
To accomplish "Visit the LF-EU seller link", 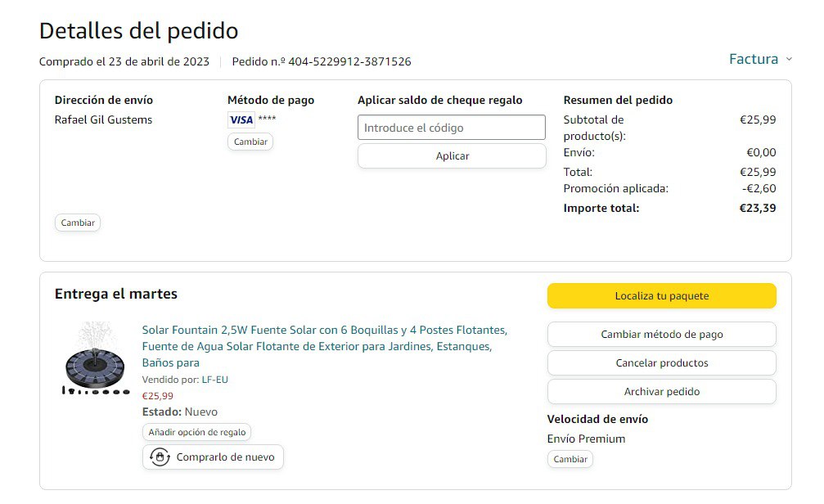I will coord(215,380).
